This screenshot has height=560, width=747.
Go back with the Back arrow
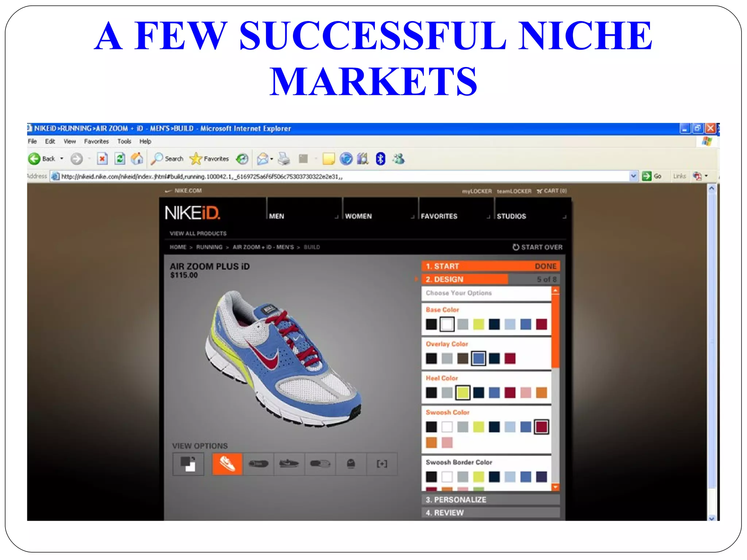34,159
